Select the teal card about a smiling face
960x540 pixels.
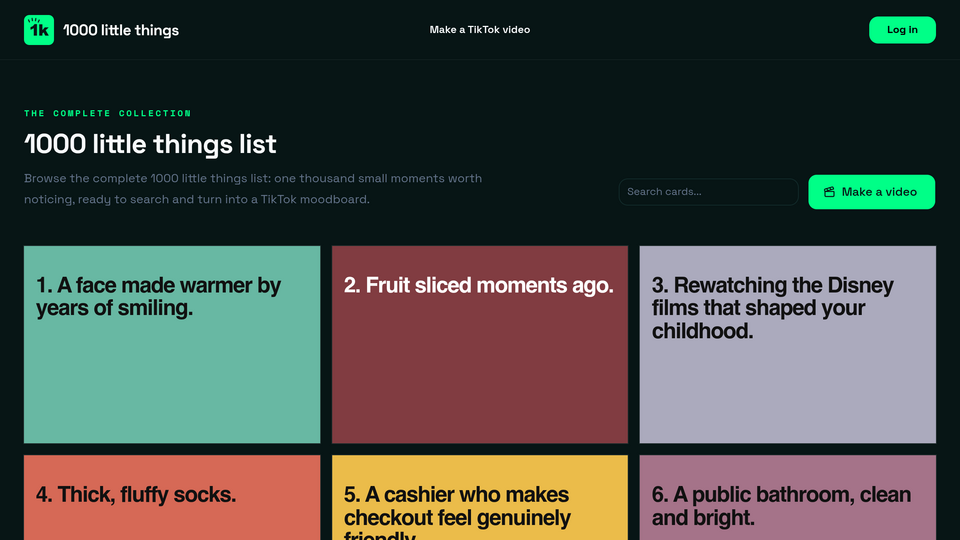pyautogui.click(x=172, y=344)
